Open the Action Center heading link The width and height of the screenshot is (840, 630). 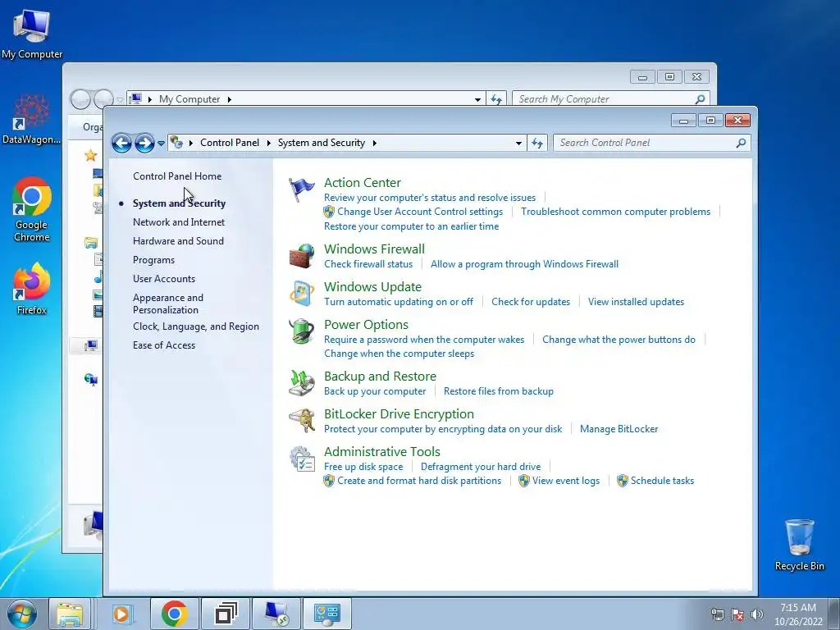[362, 183]
